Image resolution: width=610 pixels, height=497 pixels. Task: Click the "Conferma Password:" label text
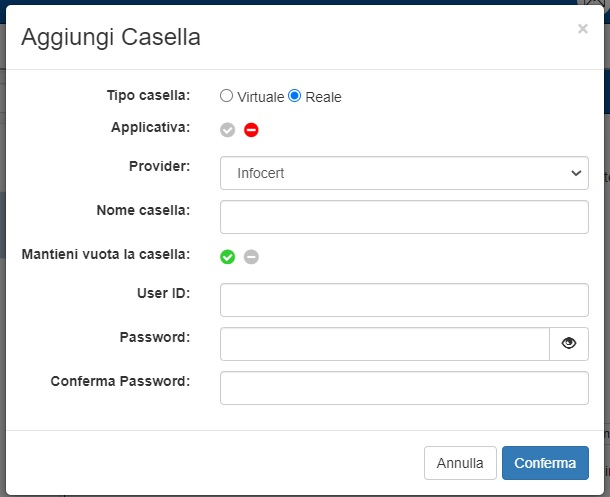120,381
